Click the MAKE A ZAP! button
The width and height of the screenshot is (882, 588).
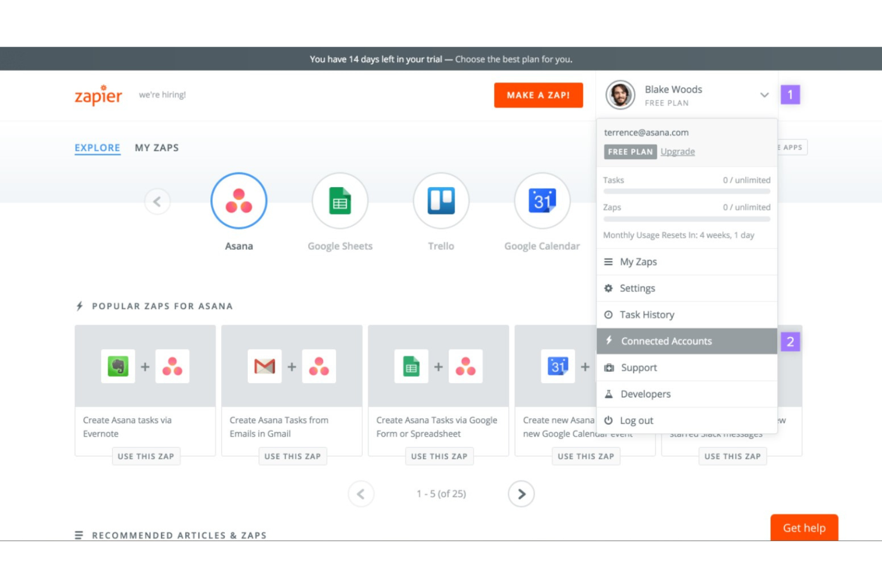tap(538, 95)
